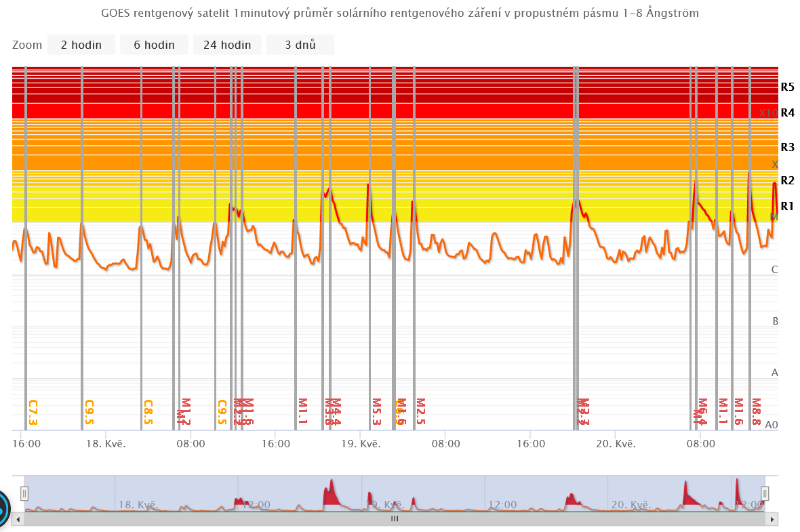Click the M6.4 flare event marker

tap(702, 413)
